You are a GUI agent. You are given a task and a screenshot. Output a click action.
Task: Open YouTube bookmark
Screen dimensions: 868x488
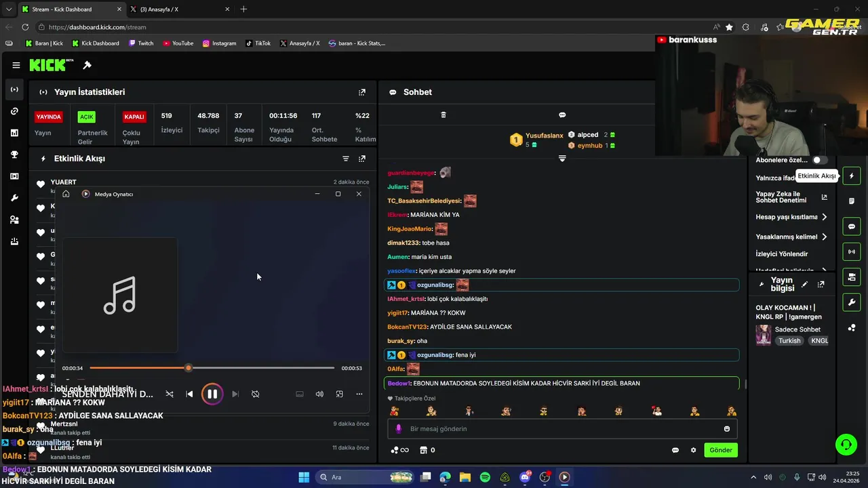pos(178,43)
